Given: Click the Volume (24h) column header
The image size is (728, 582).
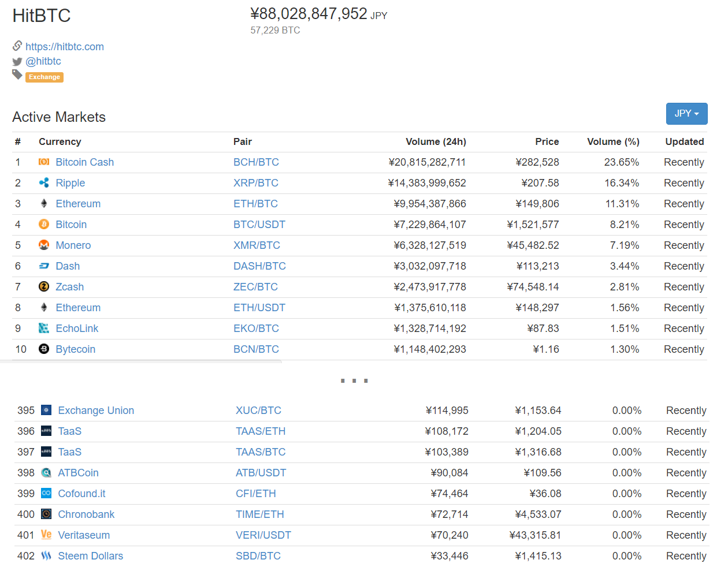Looking at the screenshot, I should click(436, 142).
